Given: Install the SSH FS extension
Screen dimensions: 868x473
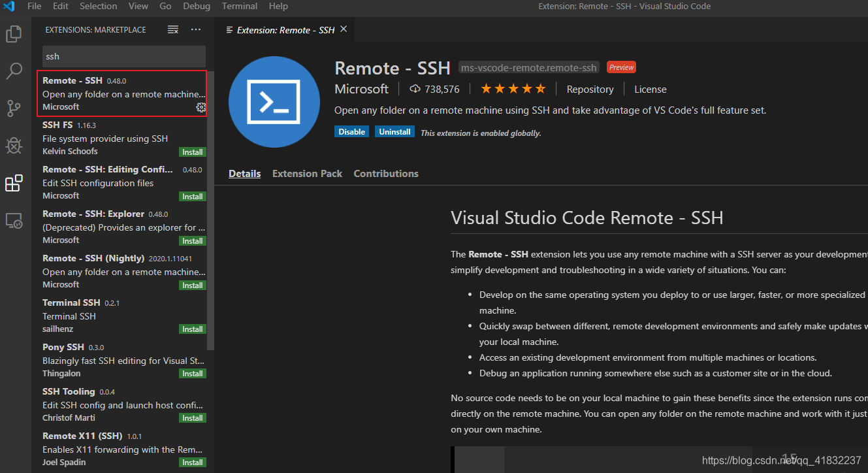Looking at the screenshot, I should coord(193,152).
